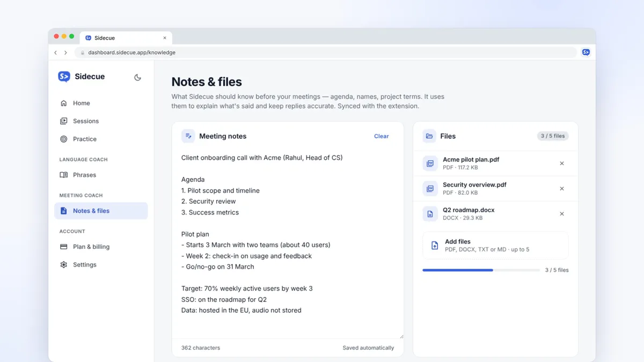The width and height of the screenshot is (644, 362).
Task: Click the Practice target icon
Action: 64,139
